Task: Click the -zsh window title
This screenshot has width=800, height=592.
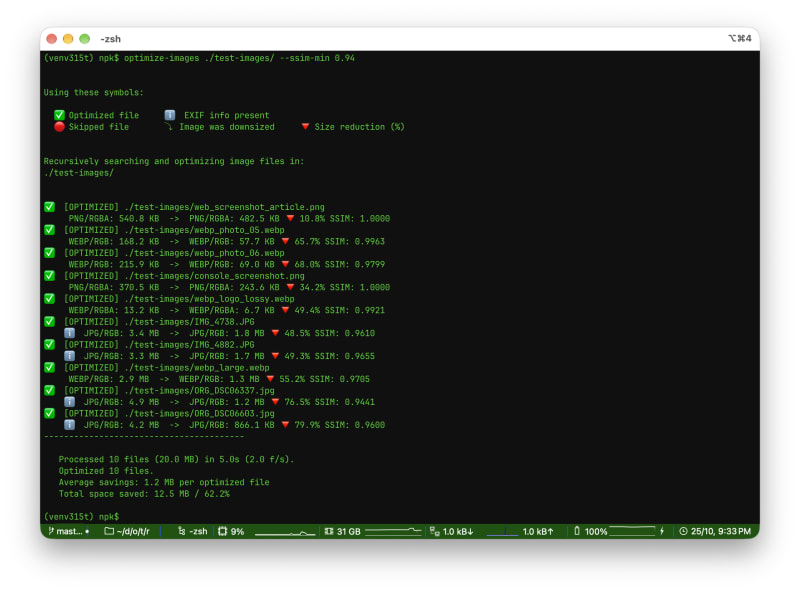Action: pyautogui.click(x=111, y=39)
